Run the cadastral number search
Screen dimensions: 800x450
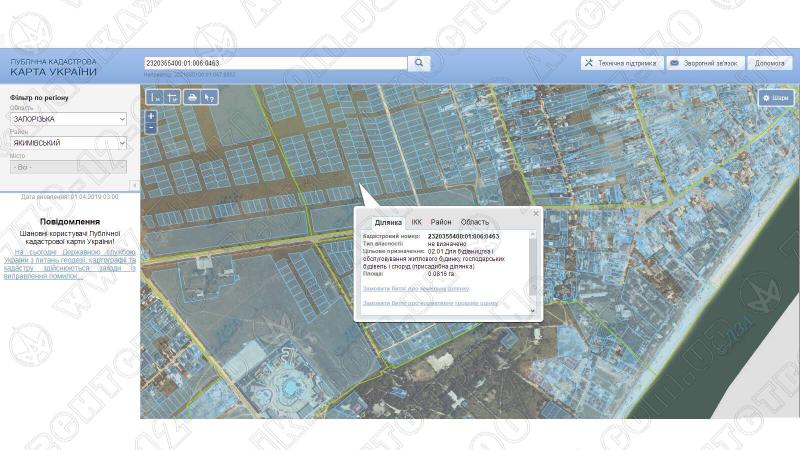419,63
